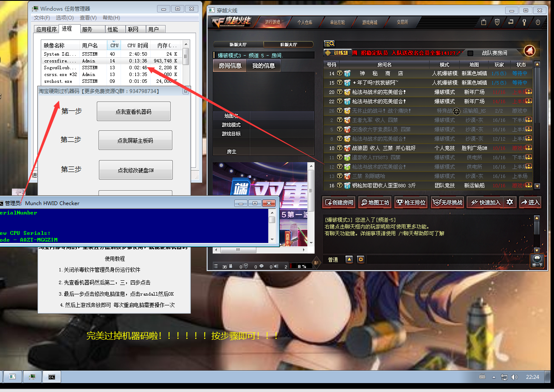Click the room list scroll-down arrow
This screenshot has width=554, height=392.
tap(537, 186)
